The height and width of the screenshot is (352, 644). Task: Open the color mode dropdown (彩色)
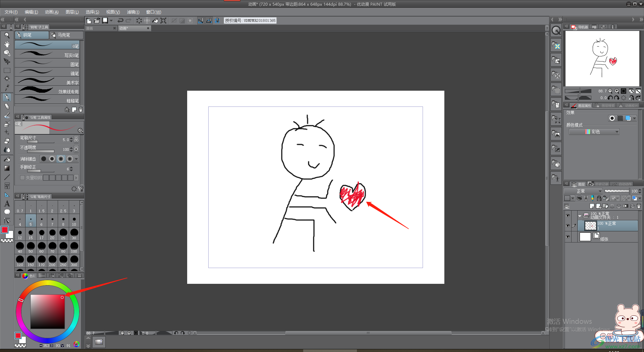click(x=594, y=132)
